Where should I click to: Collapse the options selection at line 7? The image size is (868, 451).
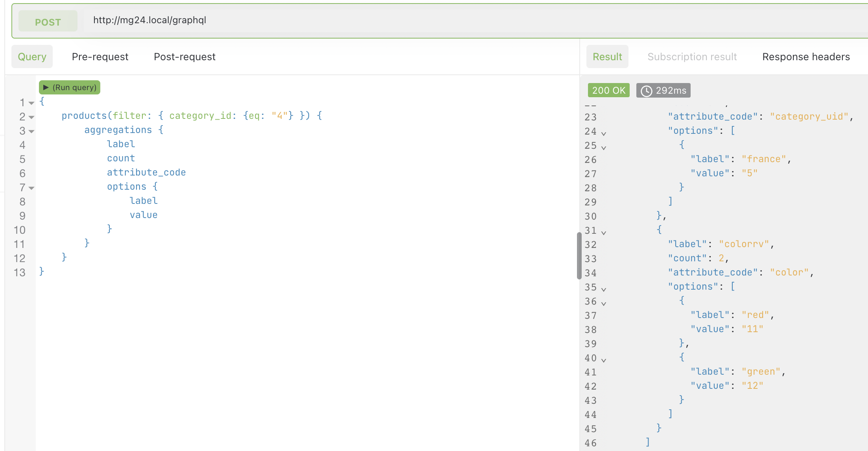(x=31, y=188)
